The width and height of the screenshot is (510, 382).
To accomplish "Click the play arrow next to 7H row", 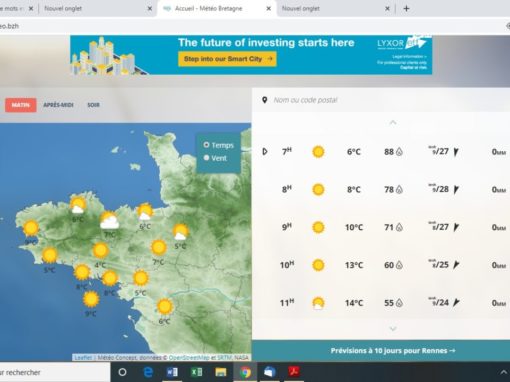I will [x=265, y=152].
